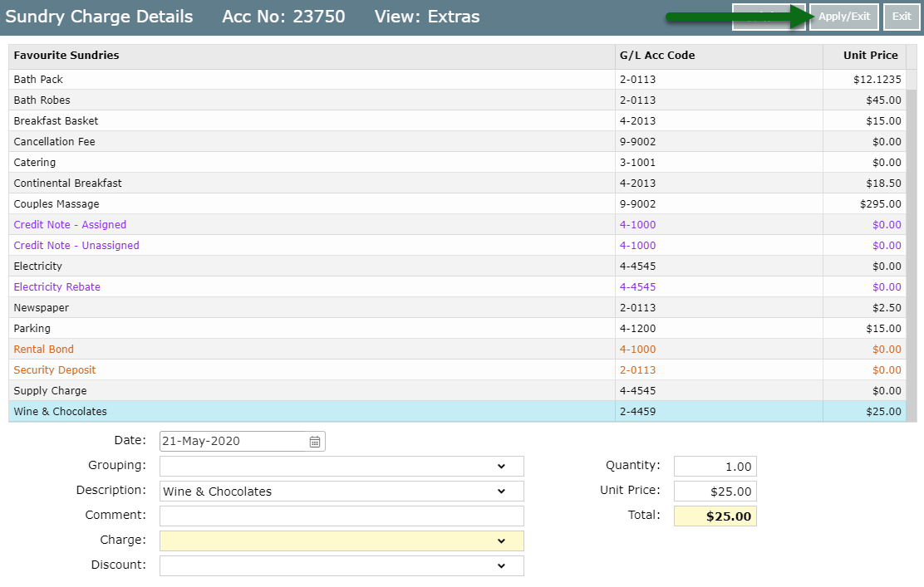Click the G/L code 4-1200 for Parking
The height and width of the screenshot is (587, 924).
point(637,329)
